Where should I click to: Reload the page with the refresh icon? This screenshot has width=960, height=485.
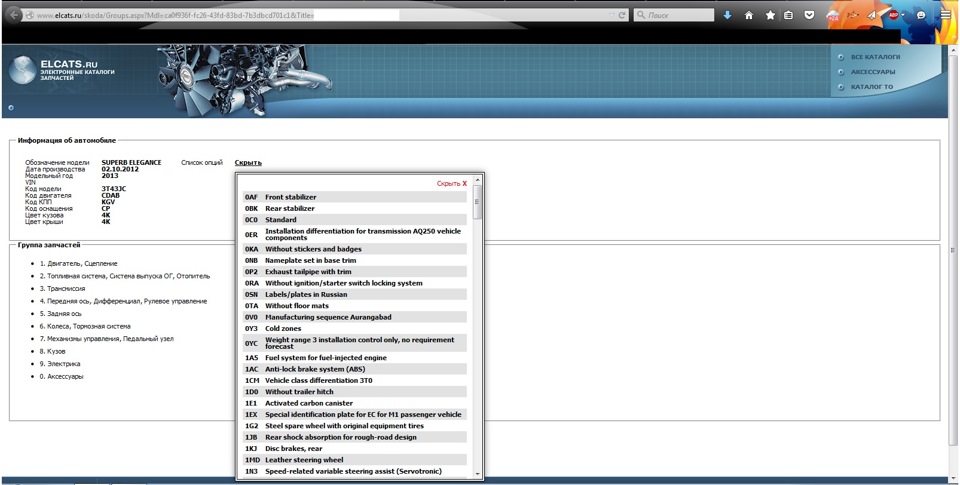point(622,15)
